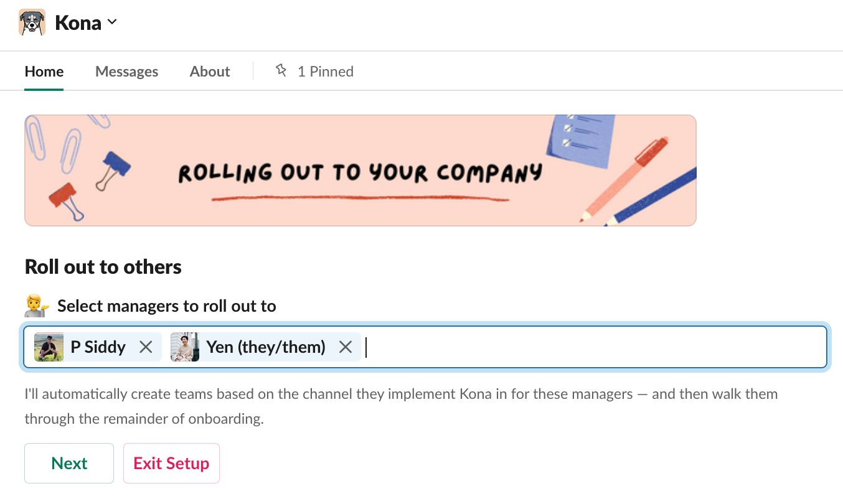This screenshot has width=843, height=504.
Task: Click Yen's profile photo
Action: coord(185,347)
